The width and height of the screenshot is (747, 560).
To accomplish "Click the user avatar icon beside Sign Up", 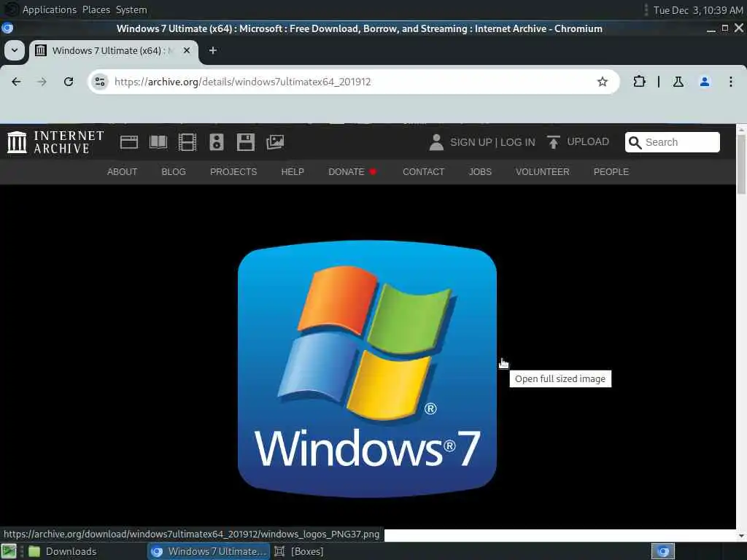I will (x=436, y=142).
